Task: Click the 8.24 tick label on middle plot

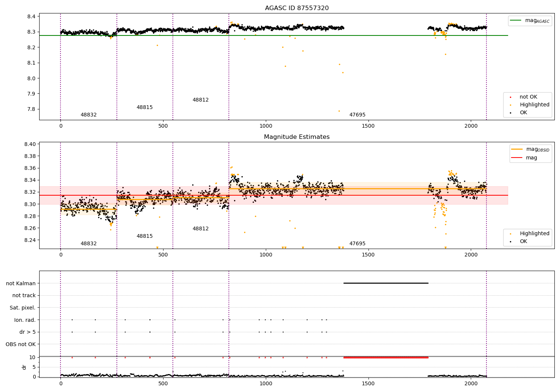Action: (30, 240)
